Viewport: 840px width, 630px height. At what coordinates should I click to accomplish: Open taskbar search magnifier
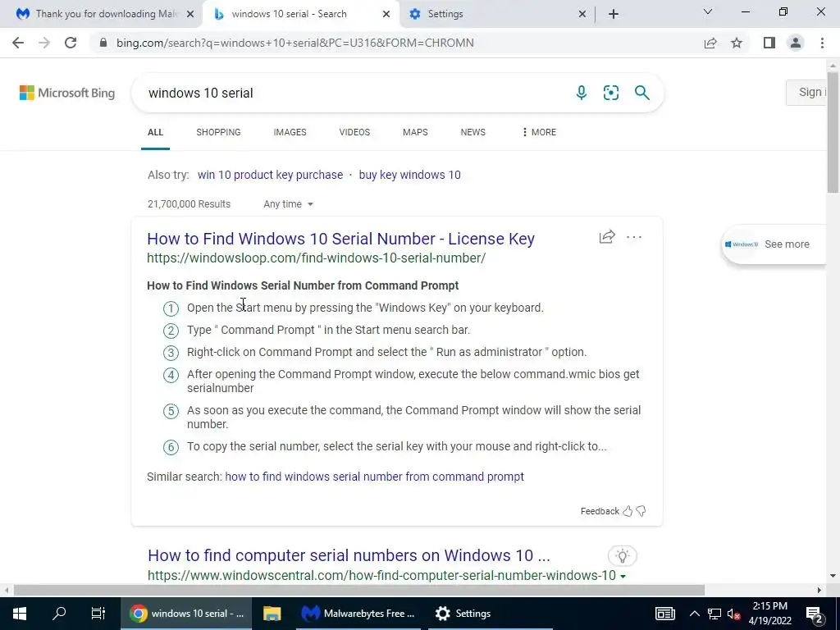click(59, 614)
